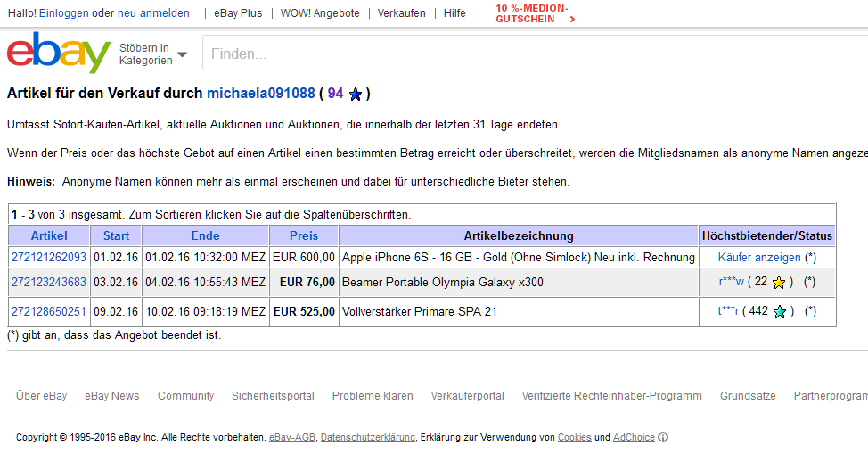The width and height of the screenshot is (868, 470).
Task: Open Verkäuferportal footer link
Action: tap(468, 396)
